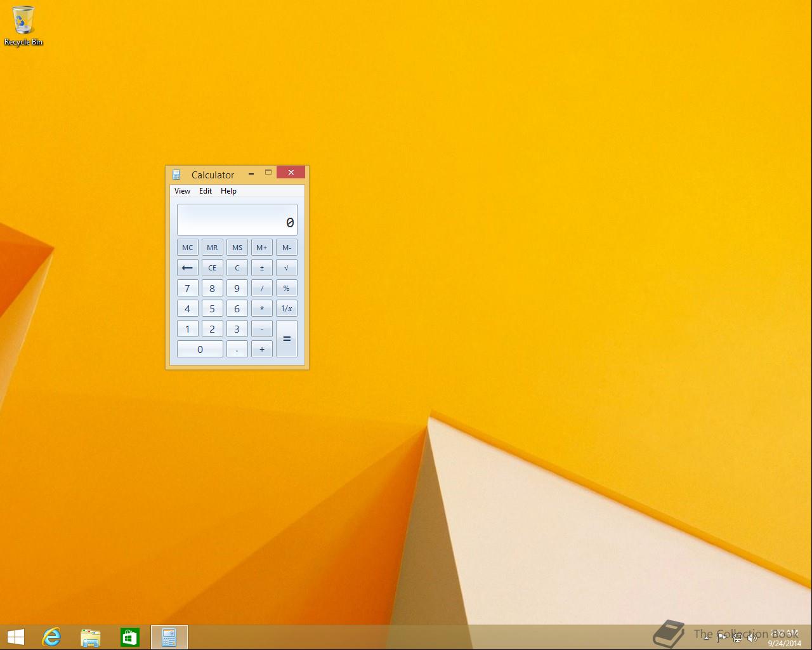Open File Explorer from taskbar
This screenshot has width=812, height=650.
pyautogui.click(x=91, y=637)
